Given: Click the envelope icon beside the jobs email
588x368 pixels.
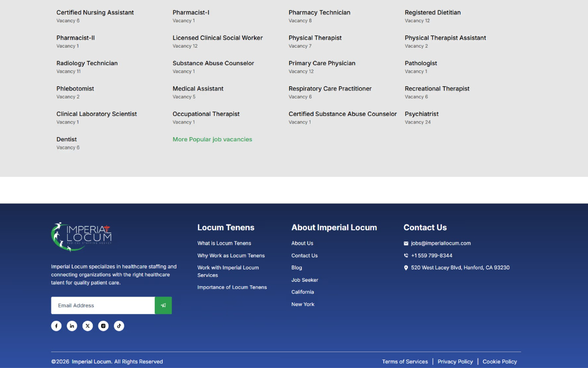Looking at the screenshot, I should click(x=406, y=244).
